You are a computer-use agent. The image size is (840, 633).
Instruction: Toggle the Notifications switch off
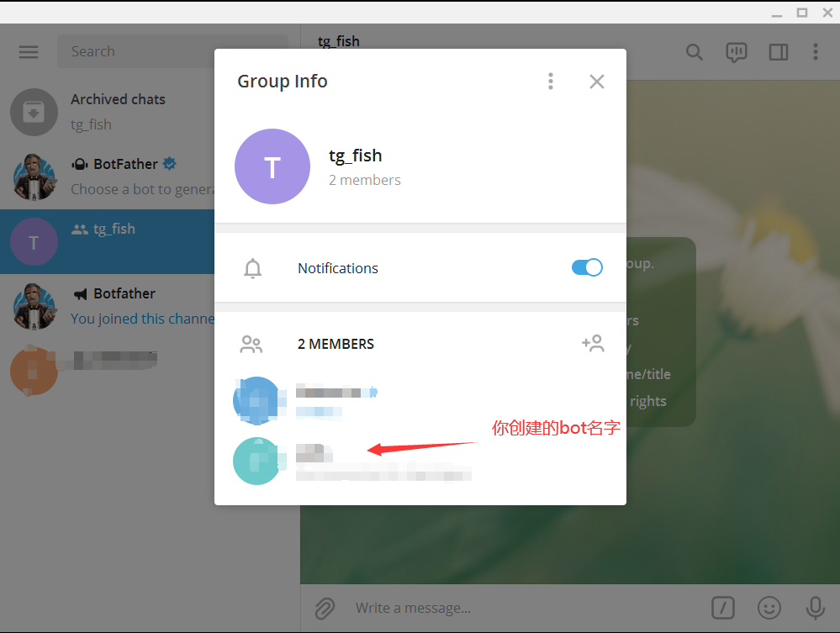pos(587,267)
